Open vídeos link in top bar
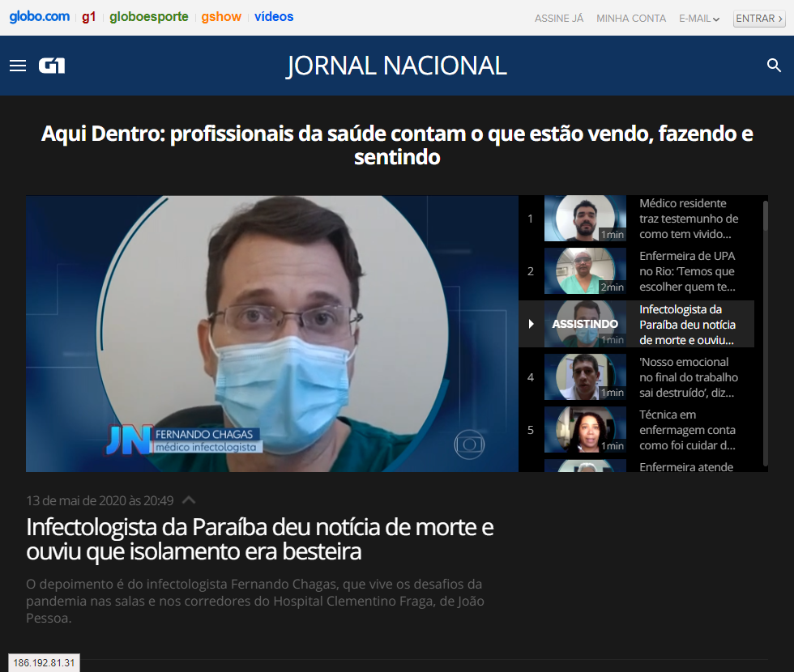Screen dimensions: 794x672 coord(274,17)
